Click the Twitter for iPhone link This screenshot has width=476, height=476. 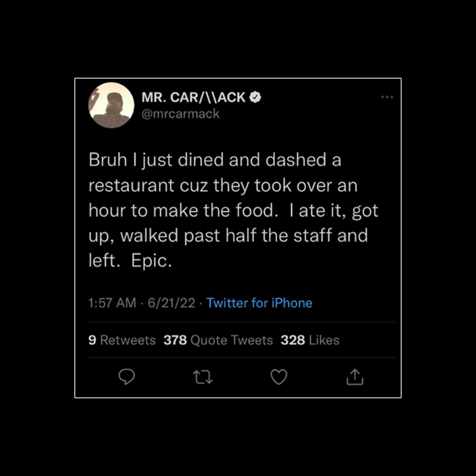coord(259,303)
